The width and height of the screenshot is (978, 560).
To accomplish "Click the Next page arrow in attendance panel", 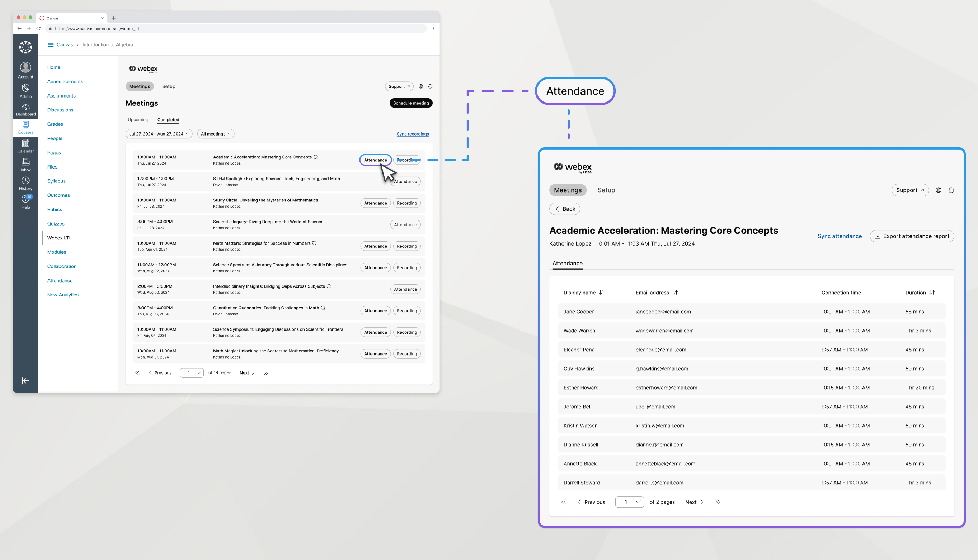I will [x=702, y=502].
